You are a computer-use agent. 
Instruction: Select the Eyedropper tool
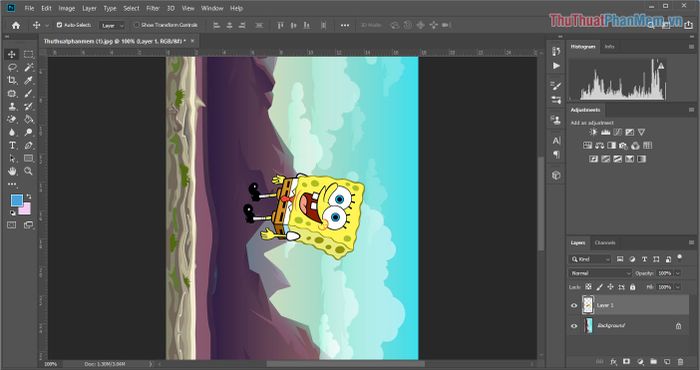(x=29, y=80)
